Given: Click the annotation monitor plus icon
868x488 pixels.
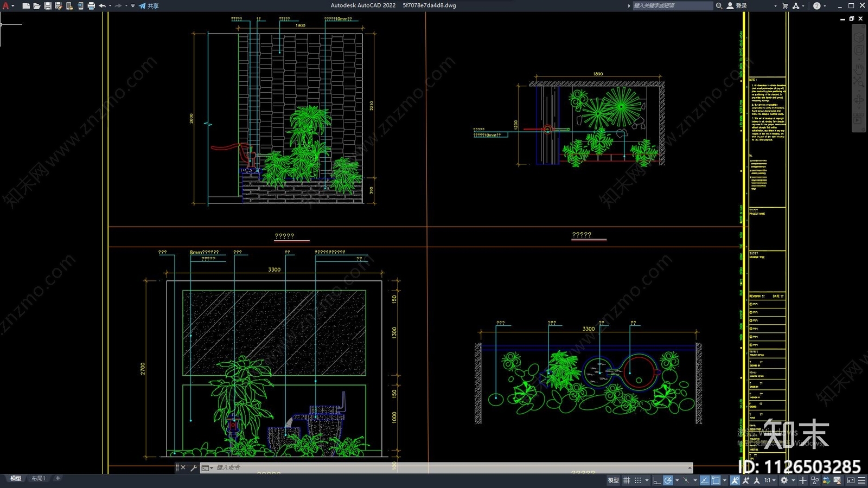Looking at the screenshot, I should pyautogui.click(x=803, y=480).
